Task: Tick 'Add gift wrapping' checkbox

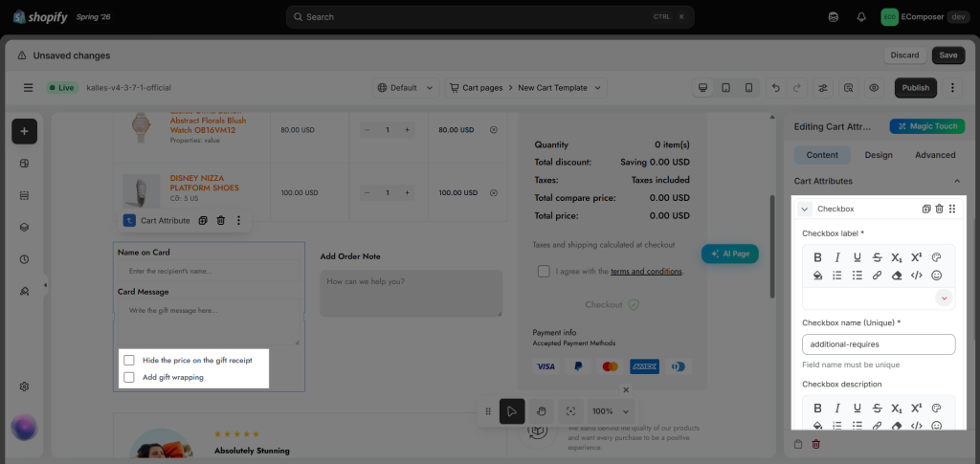Action: (129, 377)
